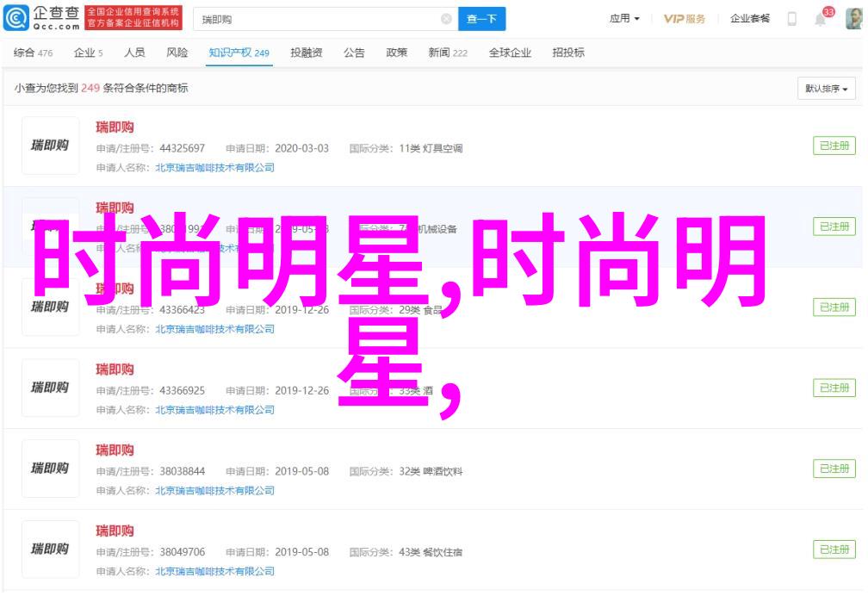Viewport: 868px width, 596px height.
Task: Switch to the 全球企业 tab
Action: tap(510, 53)
